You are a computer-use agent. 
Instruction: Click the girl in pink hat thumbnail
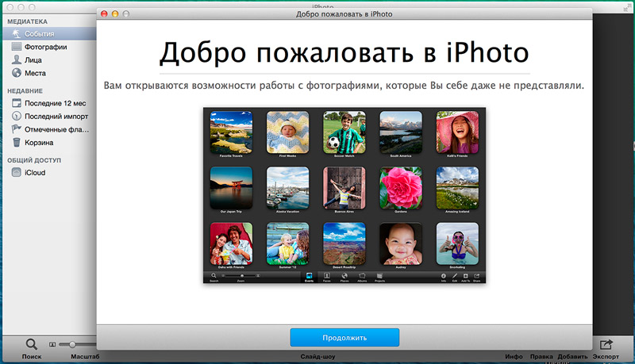[x=458, y=132]
